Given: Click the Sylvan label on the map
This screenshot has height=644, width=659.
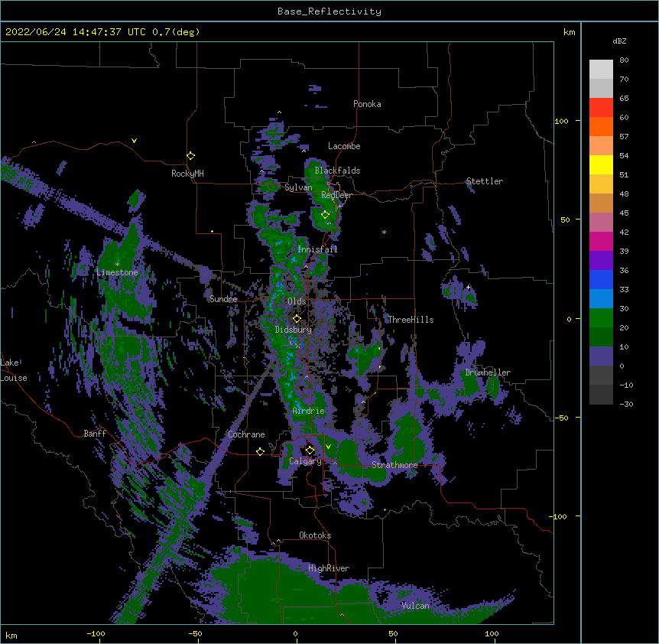Looking at the screenshot, I should click(298, 187).
